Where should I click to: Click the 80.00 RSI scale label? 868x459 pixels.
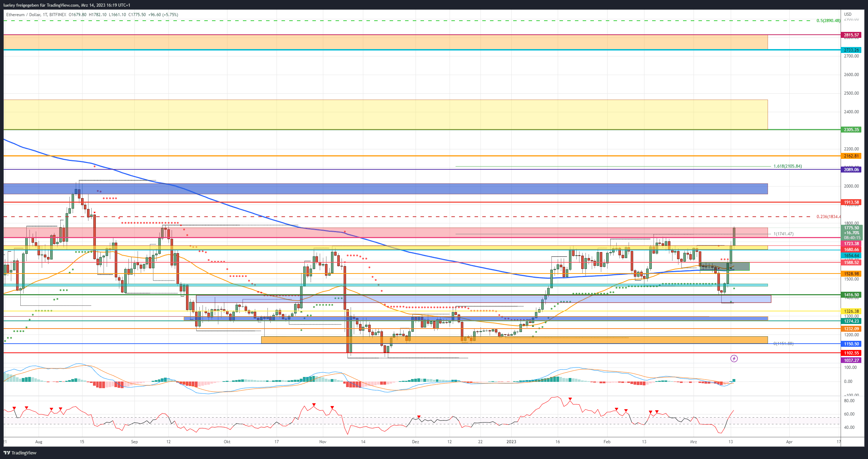point(849,401)
